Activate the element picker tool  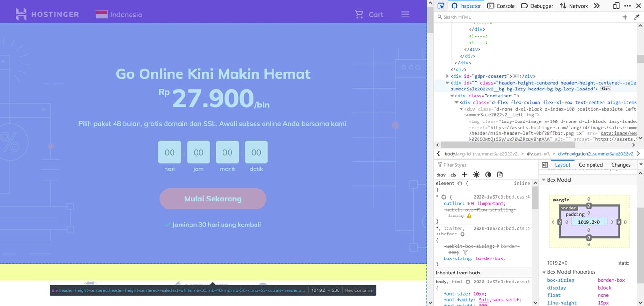440,6
